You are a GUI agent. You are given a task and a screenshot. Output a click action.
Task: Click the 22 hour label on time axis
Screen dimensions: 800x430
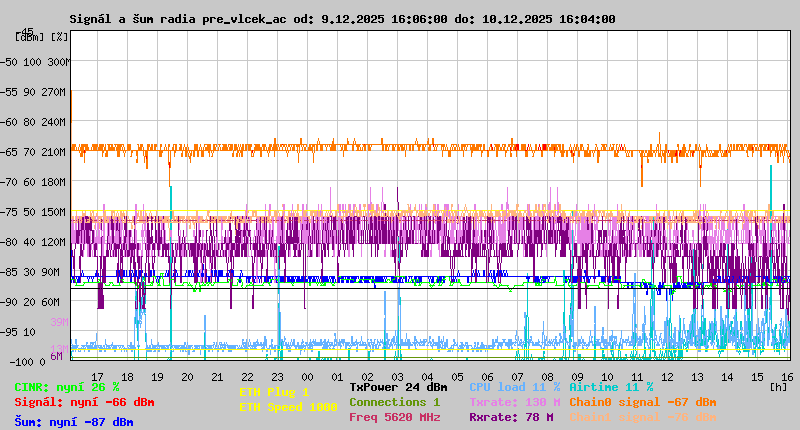tap(247, 377)
